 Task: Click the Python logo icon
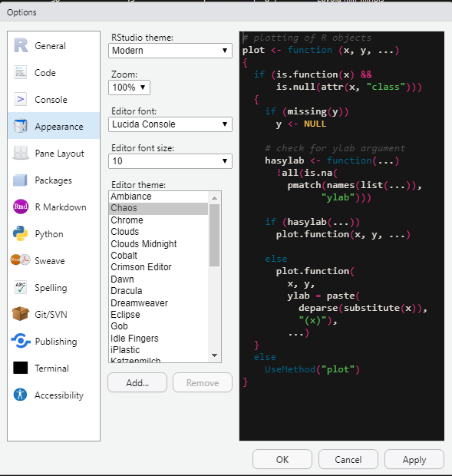click(21, 233)
